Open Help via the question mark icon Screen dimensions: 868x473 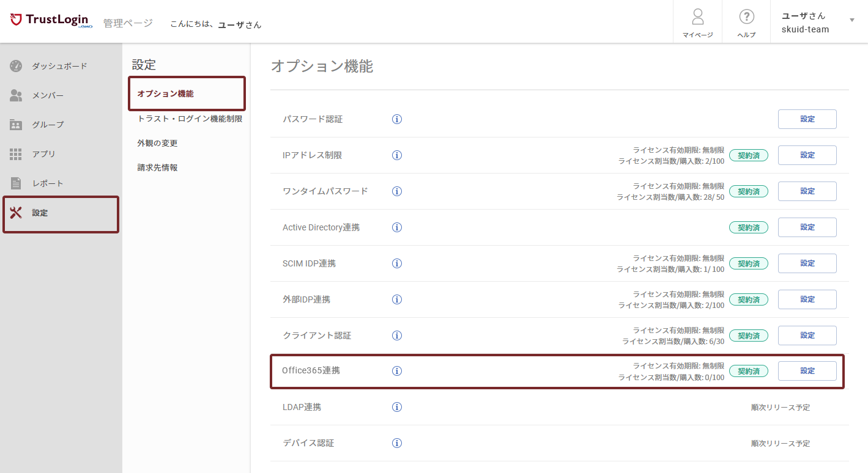746,17
